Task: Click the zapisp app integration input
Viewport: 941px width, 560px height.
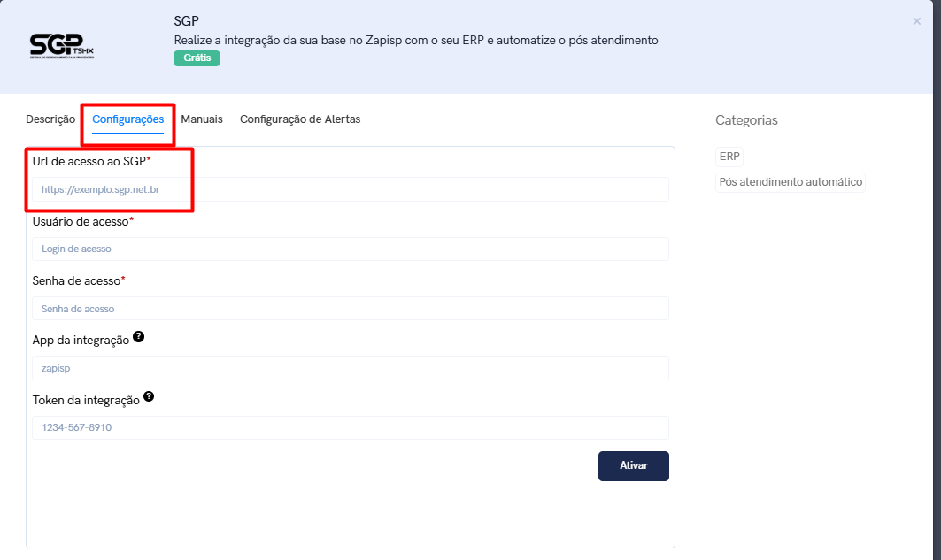Action: coord(350,368)
